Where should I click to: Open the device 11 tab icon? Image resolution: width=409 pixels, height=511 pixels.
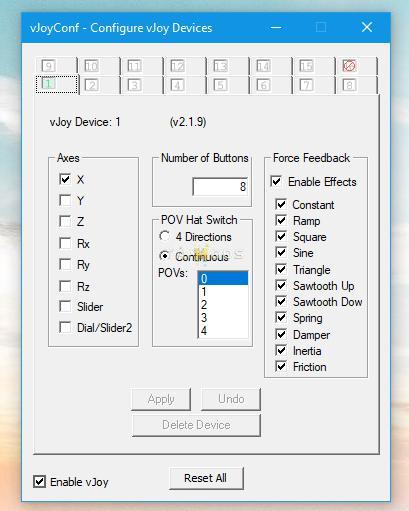click(x=134, y=66)
